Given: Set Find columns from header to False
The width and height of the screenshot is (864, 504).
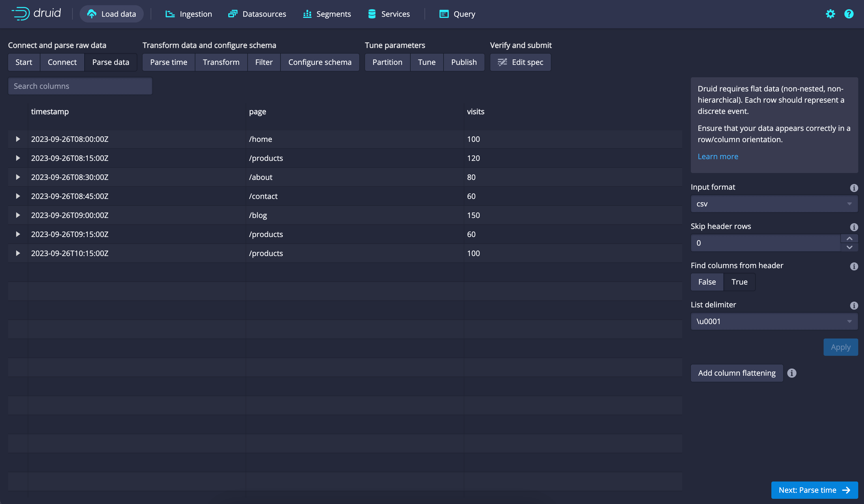Looking at the screenshot, I should coord(707,282).
